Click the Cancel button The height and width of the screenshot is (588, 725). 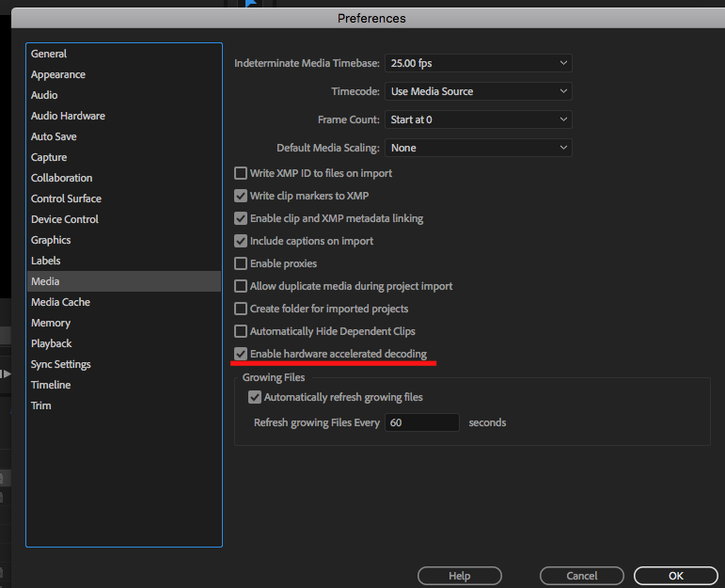pyautogui.click(x=582, y=576)
